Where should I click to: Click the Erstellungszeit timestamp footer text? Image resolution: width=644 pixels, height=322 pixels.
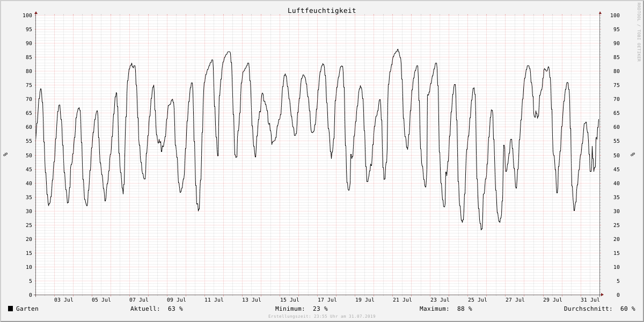coord(322,317)
